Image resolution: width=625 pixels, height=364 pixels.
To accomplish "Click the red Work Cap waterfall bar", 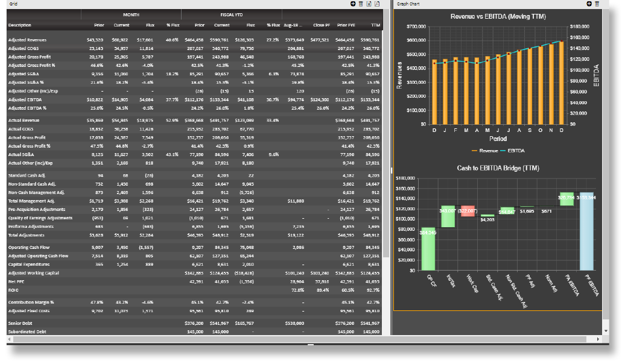I will coord(468,211).
